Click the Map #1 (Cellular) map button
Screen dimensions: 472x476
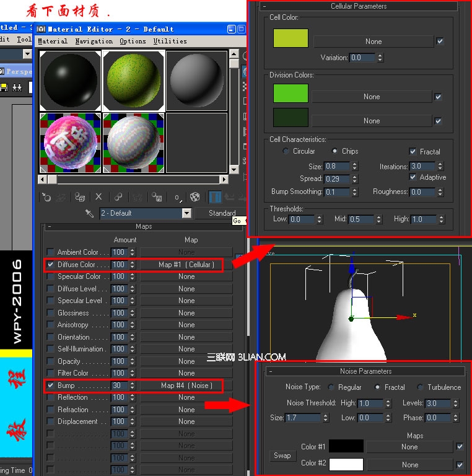(186, 265)
